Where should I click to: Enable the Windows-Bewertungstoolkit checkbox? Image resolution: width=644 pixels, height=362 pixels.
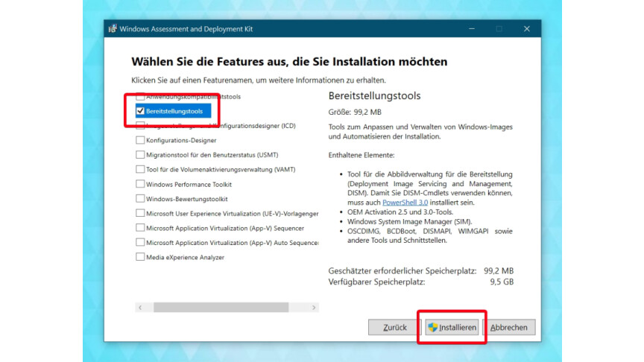click(140, 199)
